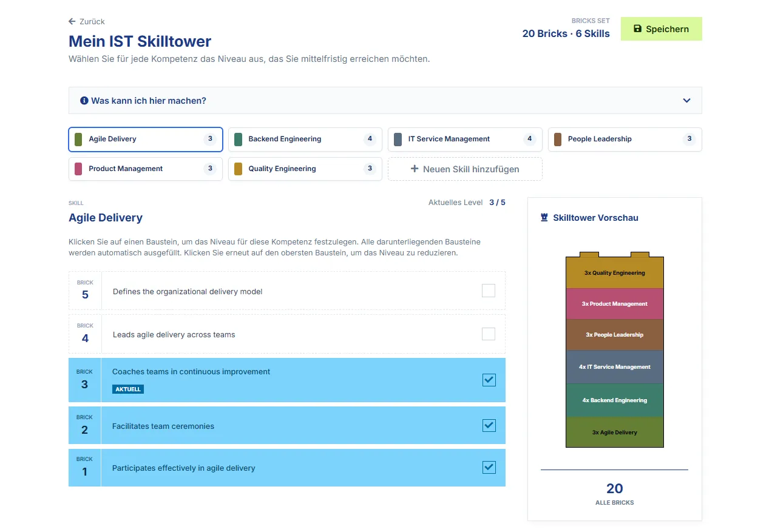Click the '20 Bricks · 6 Skills' summary

(566, 34)
